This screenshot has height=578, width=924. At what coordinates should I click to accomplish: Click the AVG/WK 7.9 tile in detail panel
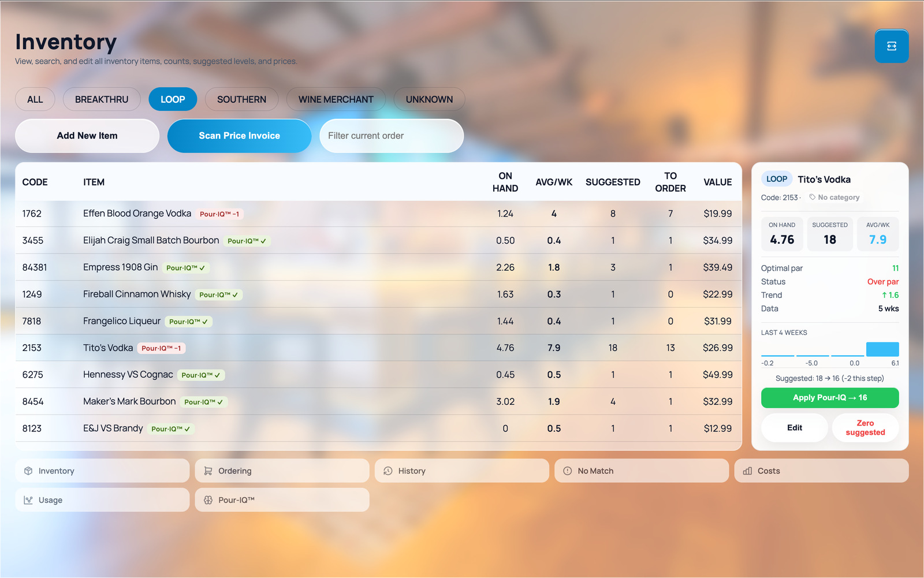878,234
